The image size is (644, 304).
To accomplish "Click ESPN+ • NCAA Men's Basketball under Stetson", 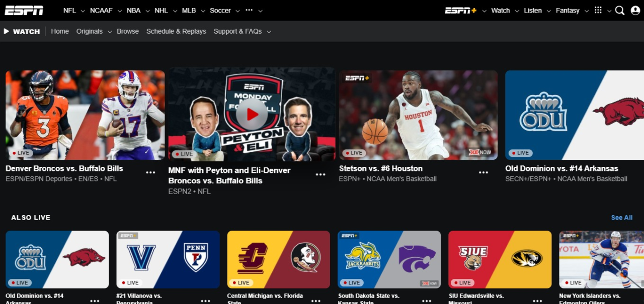I will (388, 179).
